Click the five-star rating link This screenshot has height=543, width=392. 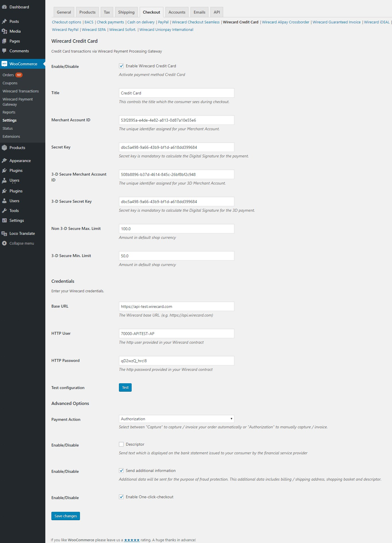coord(132,540)
